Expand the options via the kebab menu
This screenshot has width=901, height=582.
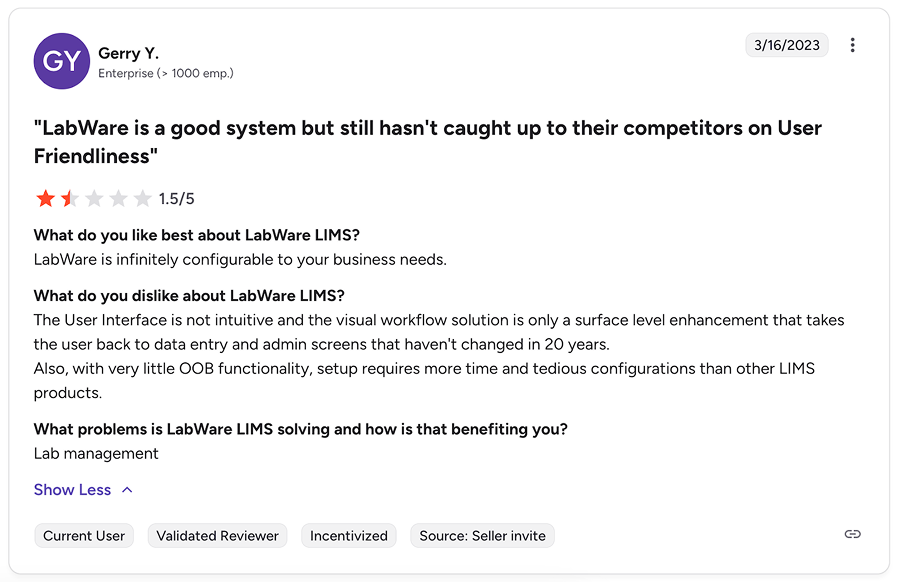pyautogui.click(x=853, y=45)
